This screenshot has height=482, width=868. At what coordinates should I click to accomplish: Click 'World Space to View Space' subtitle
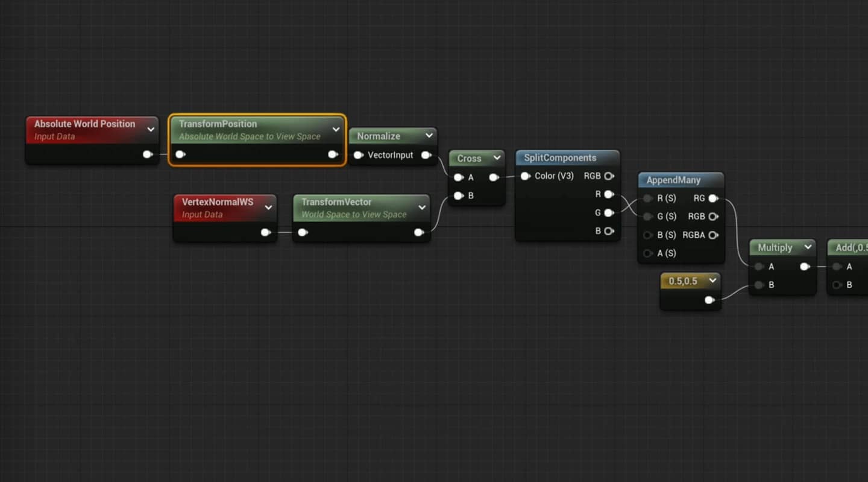pos(354,214)
